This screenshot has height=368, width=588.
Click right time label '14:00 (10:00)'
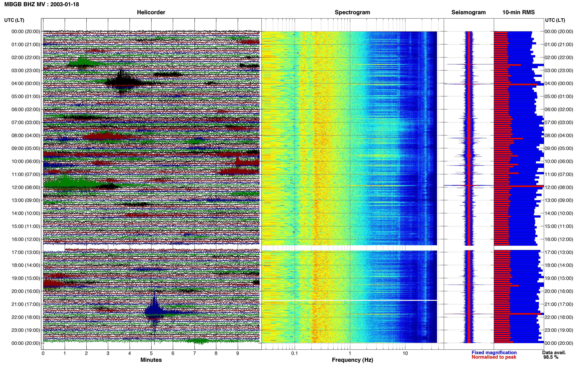[559, 213]
